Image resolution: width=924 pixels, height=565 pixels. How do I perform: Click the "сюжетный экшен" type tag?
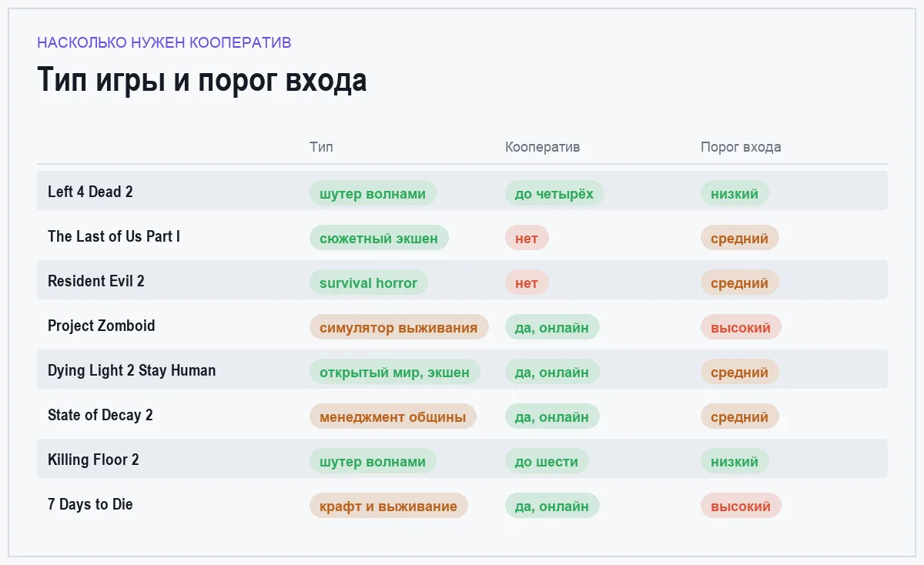click(379, 239)
